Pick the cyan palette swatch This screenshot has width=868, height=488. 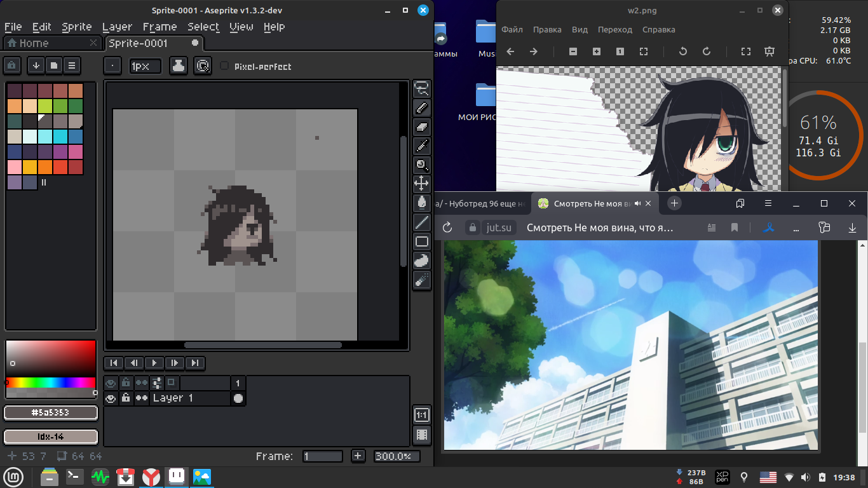tap(60, 136)
